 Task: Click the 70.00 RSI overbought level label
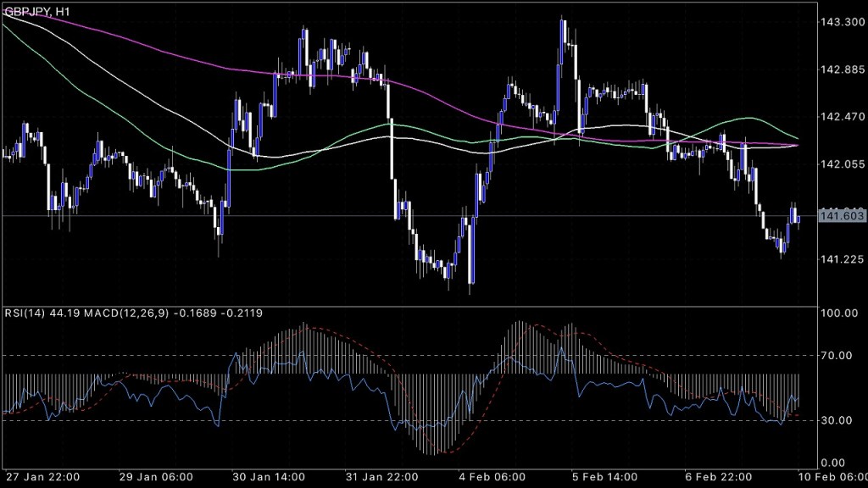(837, 356)
